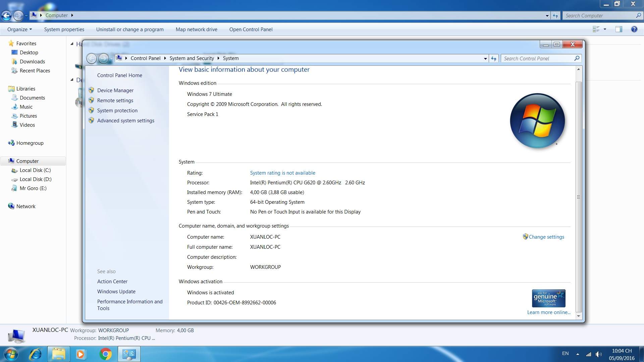This screenshot has height=362, width=644.
Task: Open the Change settings link
Action: 546,237
